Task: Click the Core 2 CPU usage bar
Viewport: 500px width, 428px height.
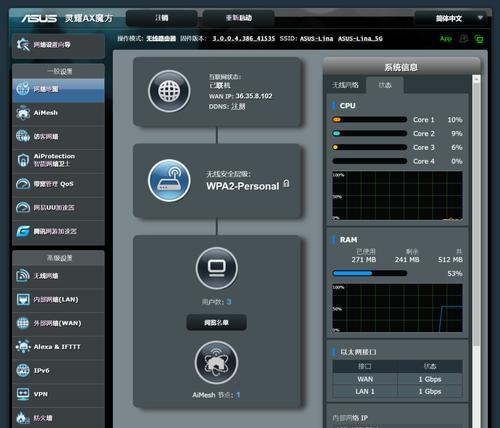Action: 370,133
